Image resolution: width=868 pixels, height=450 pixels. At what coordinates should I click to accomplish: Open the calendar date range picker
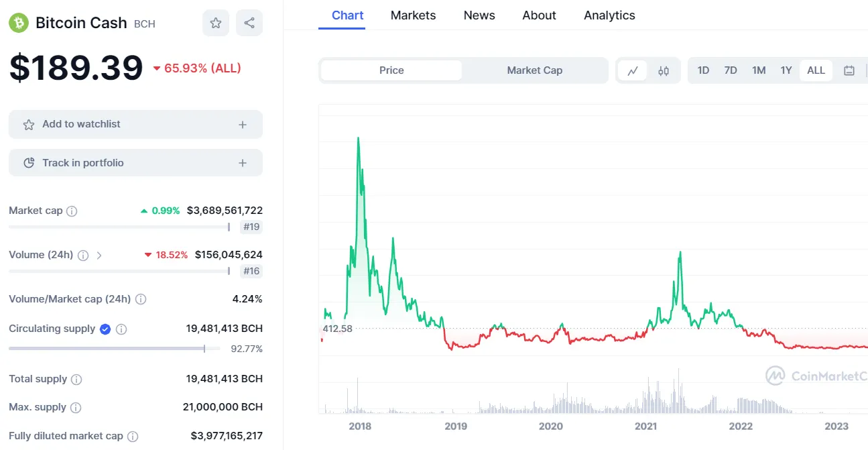point(849,70)
